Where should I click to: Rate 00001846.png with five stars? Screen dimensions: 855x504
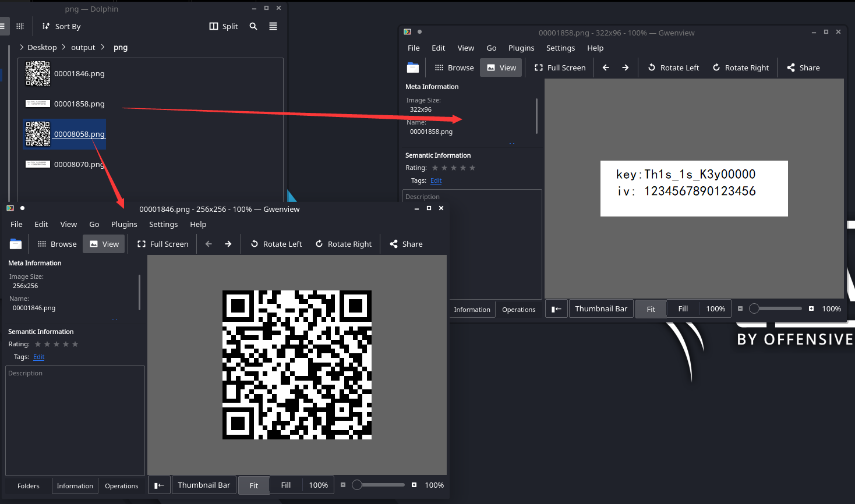pos(75,344)
